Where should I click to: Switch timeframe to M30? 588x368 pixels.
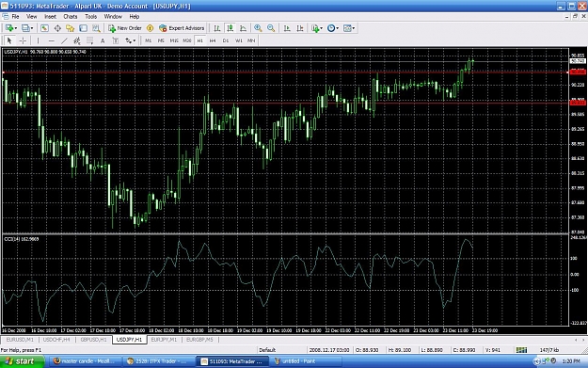click(187, 40)
